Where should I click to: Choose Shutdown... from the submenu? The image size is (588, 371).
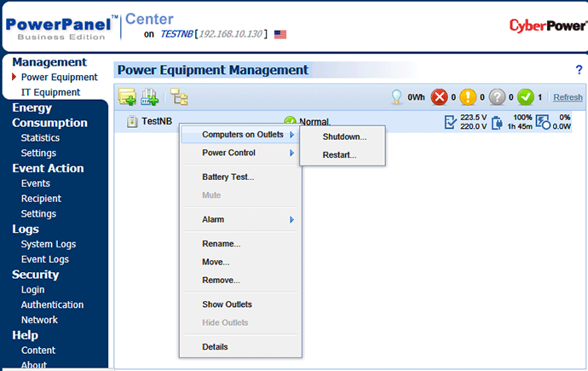344,137
